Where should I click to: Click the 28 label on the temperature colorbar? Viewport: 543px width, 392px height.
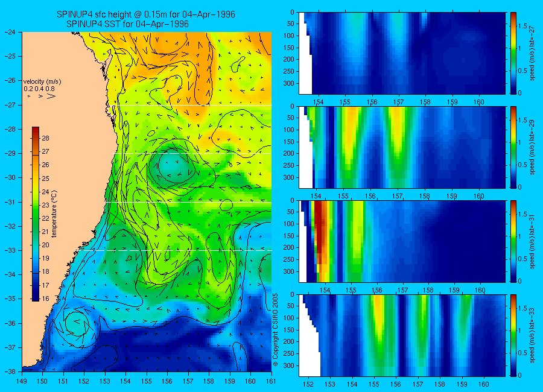(45, 138)
